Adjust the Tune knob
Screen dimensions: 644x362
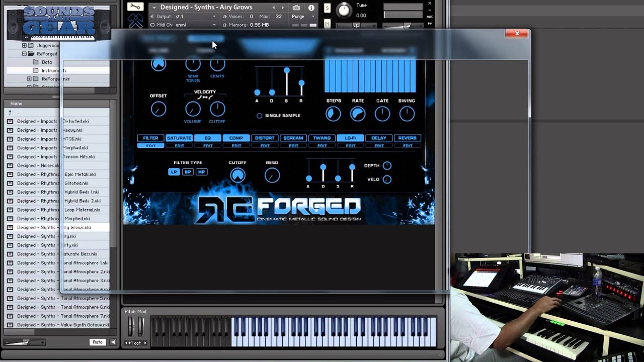pyautogui.click(x=344, y=10)
